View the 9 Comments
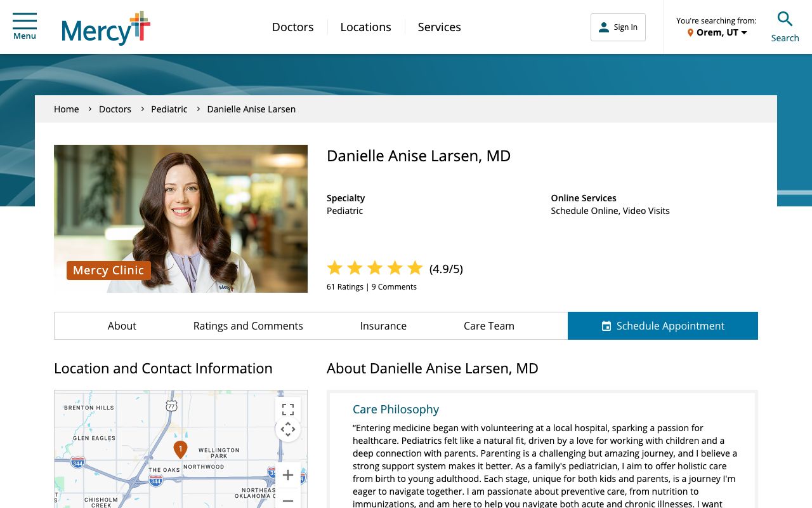Screen dimensions: 812x508 pyautogui.click(x=394, y=286)
